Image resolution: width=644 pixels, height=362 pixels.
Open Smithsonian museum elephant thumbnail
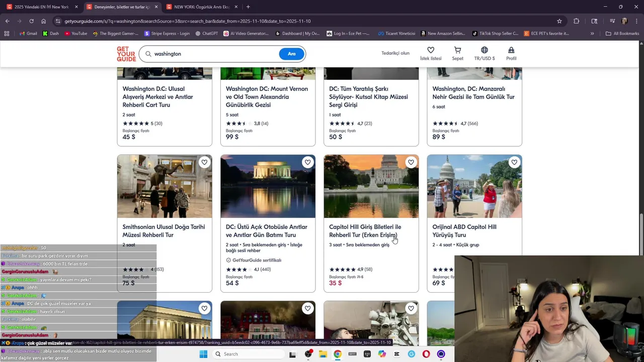pyautogui.click(x=165, y=186)
